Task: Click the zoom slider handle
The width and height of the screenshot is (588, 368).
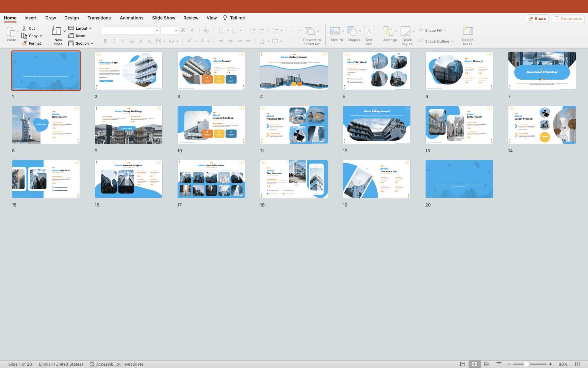Action: tap(526, 364)
